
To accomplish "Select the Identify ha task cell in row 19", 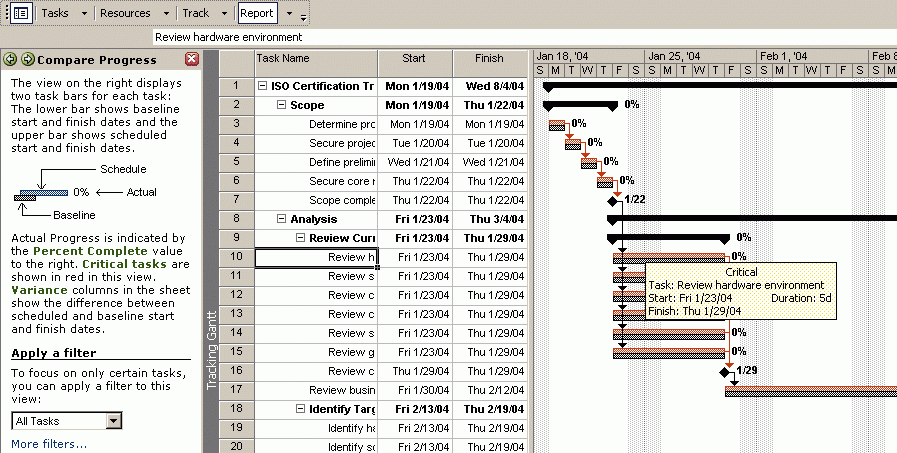I will 316,428.
